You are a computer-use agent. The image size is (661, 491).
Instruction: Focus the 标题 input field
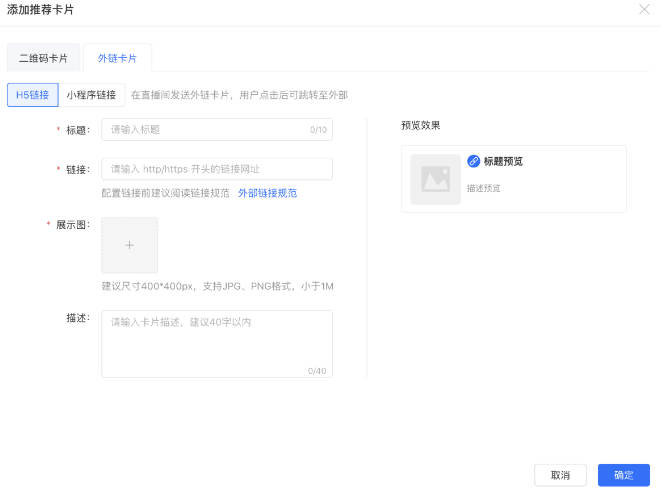217,129
